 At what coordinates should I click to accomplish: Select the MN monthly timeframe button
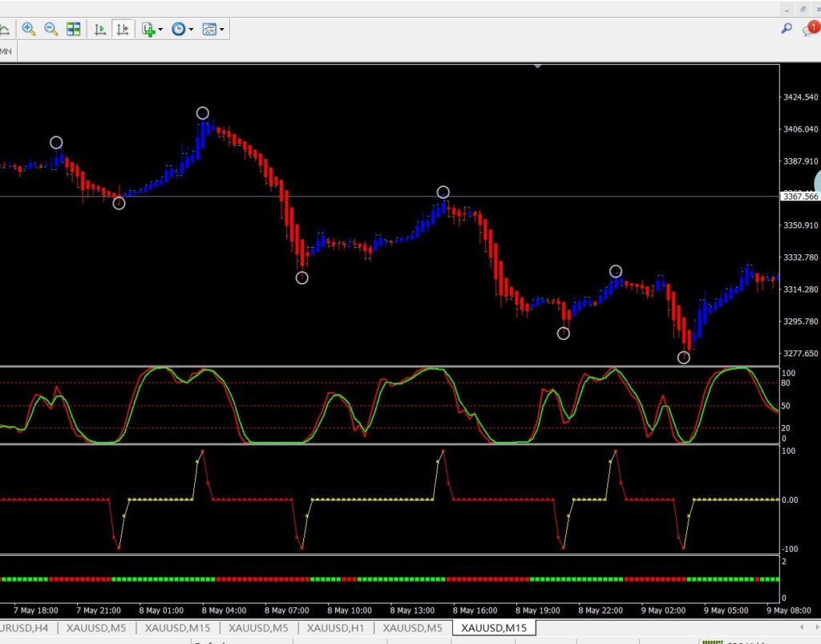pos(6,51)
